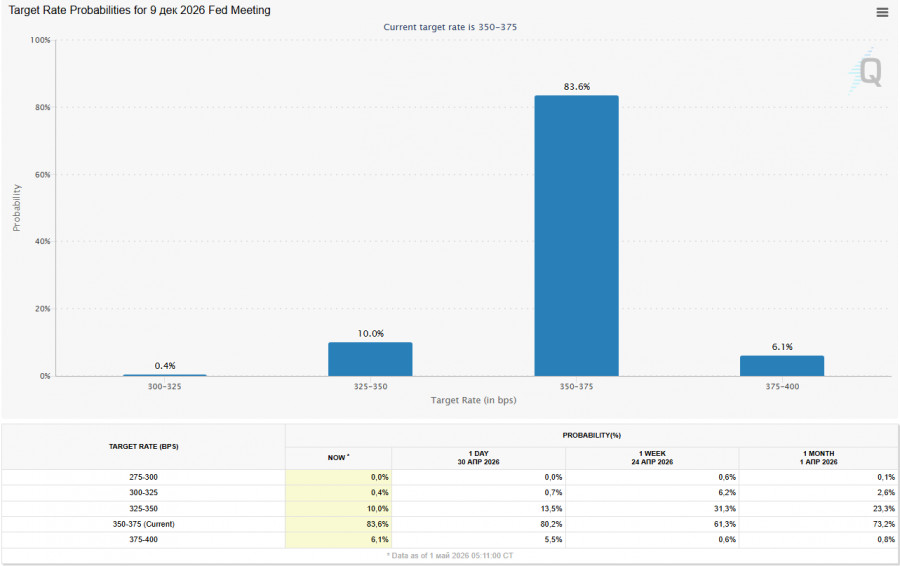This screenshot has height=566, width=900.
Task: Click the Data as of 1 май 2026 footnote
Action: pyautogui.click(x=450, y=556)
